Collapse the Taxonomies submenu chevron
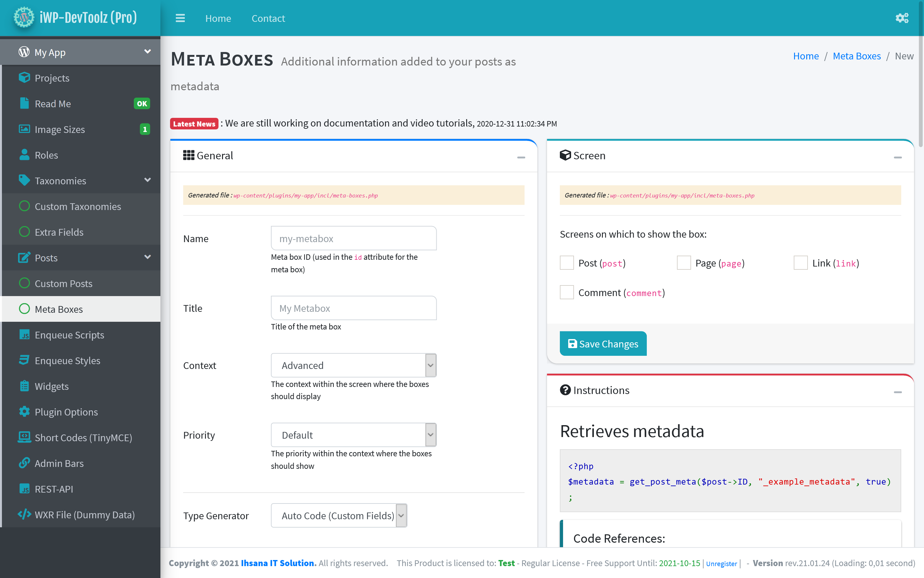Viewport: 924px width, 578px height. [147, 180]
